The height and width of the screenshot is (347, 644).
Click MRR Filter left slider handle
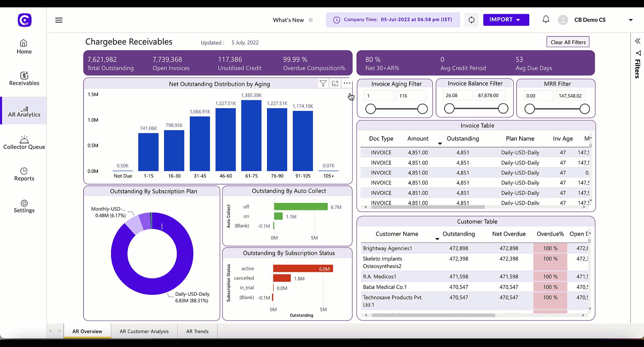[x=529, y=109]
